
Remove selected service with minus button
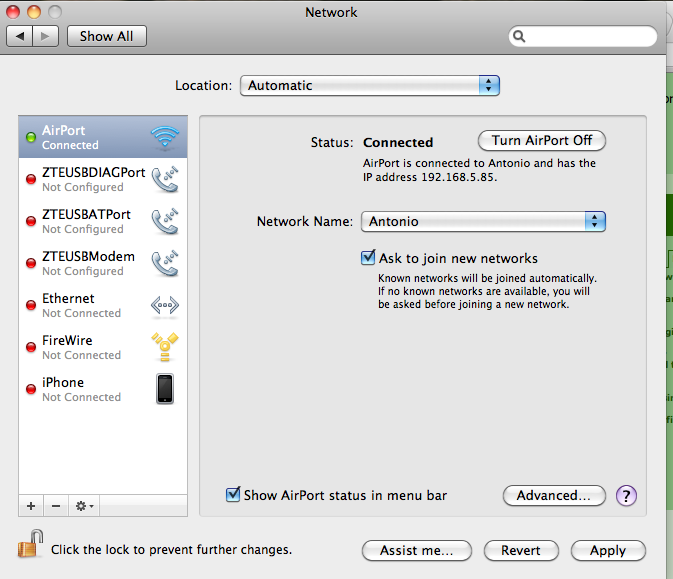pyautogui.click(x=56, y=506)
